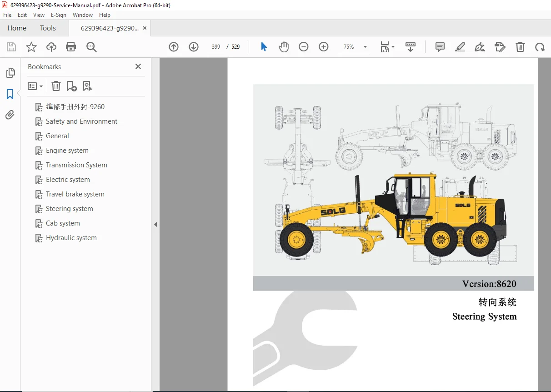Viewport: 551px width, 392px height.
Task: Click the delete trash icon in toolbar
Action: 520,47
